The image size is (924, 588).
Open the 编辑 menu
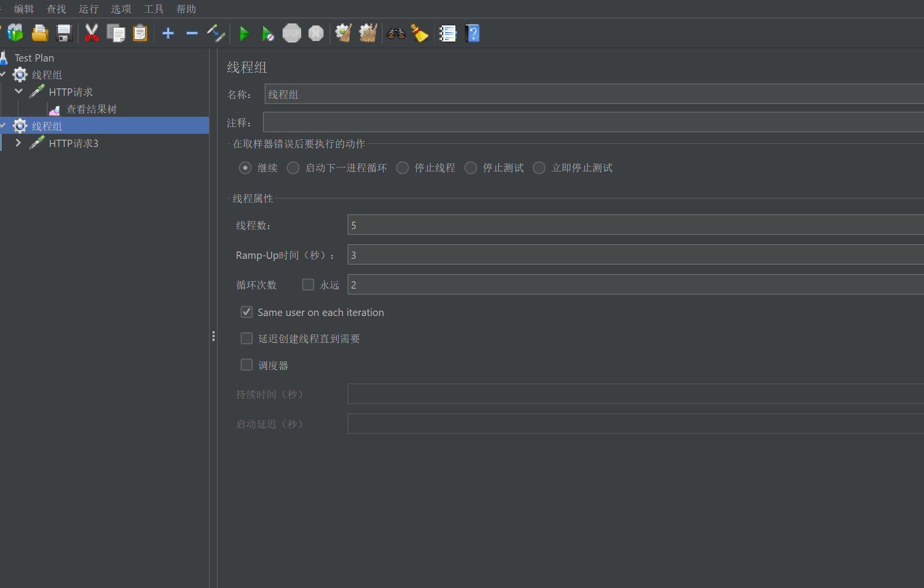24,9
